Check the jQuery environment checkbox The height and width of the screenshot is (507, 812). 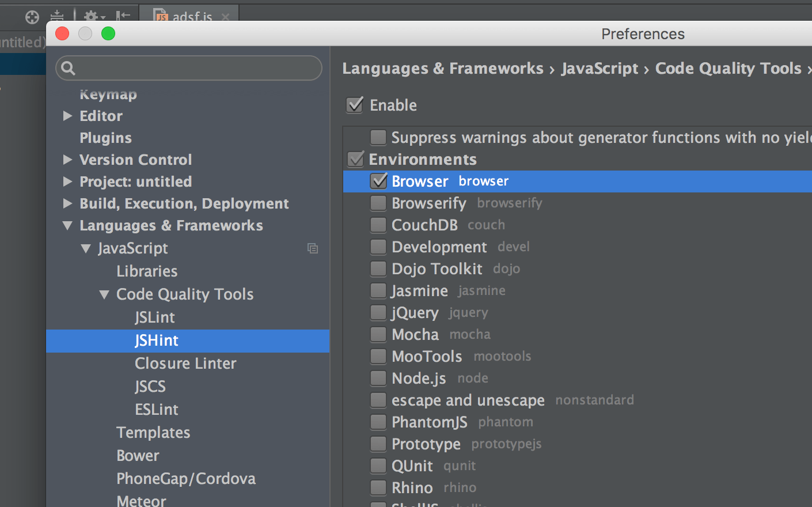click(x=378, y=312)
